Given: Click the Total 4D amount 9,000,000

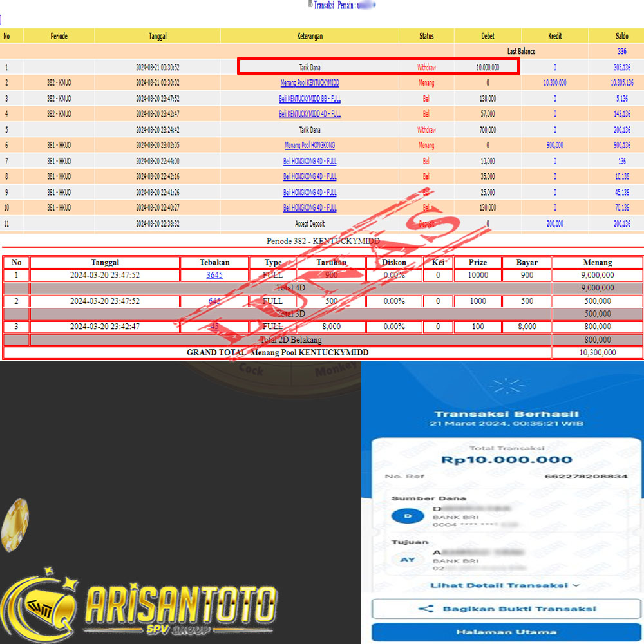Looking at the screenshot, I should [x=597, y=288].
